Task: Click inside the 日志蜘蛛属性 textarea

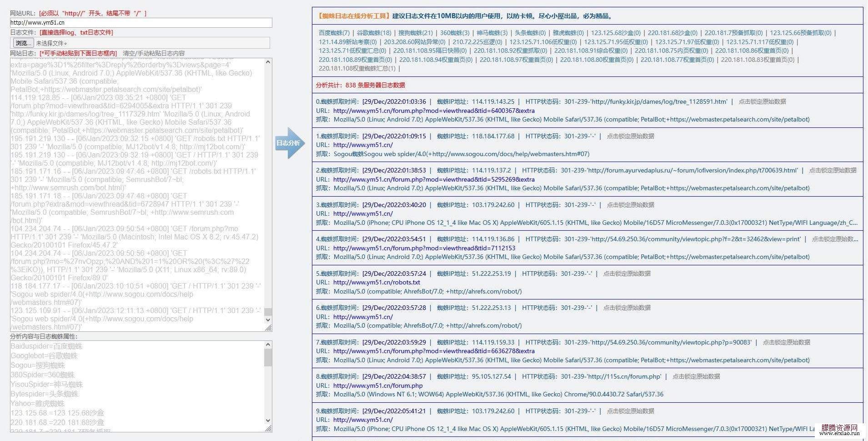Action: pyautogui.click(x=137, y=386)
